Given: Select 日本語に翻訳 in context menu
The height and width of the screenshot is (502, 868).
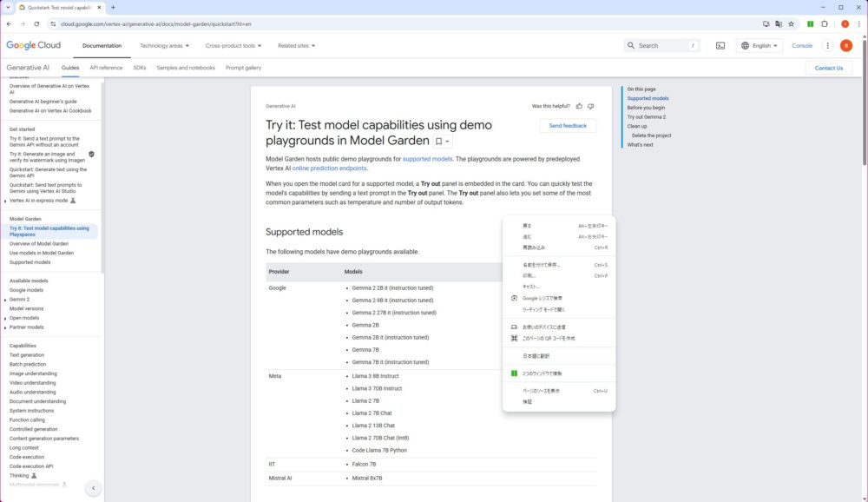Looking at the screenshot, I should (x=559, y=356).
